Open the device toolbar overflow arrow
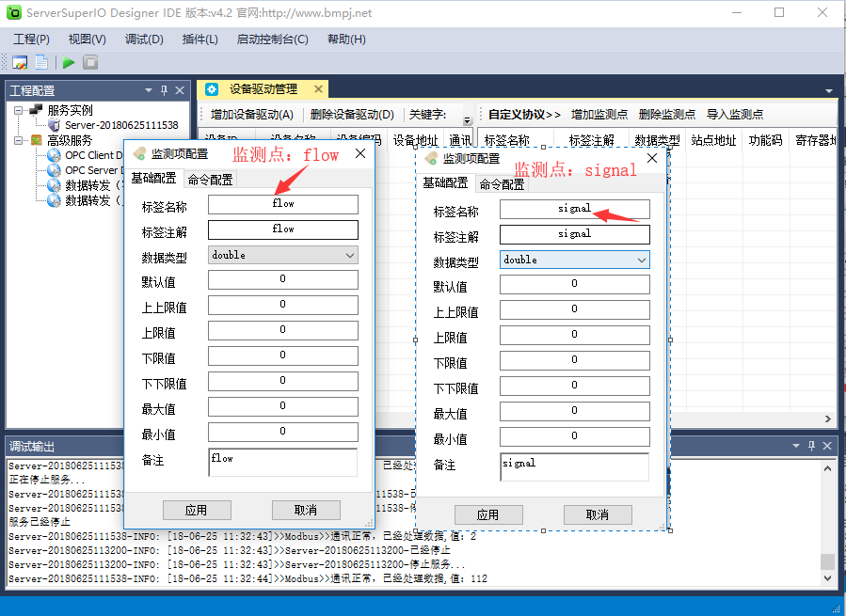 pyautogui.click(x=468, y=120)
